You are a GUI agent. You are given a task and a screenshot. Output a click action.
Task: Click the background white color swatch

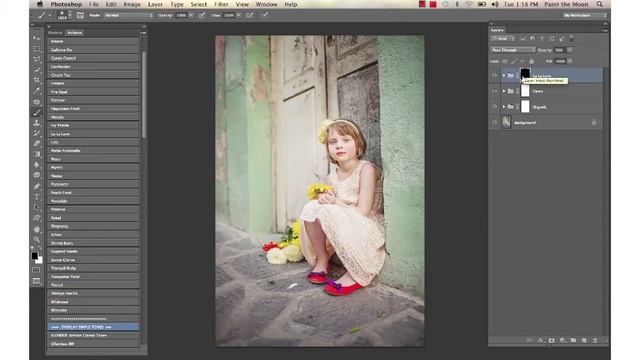pos(40,260)
